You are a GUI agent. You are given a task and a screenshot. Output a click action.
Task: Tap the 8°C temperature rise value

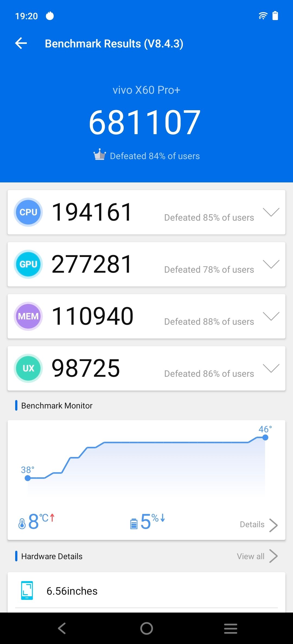tap(41, 521)
